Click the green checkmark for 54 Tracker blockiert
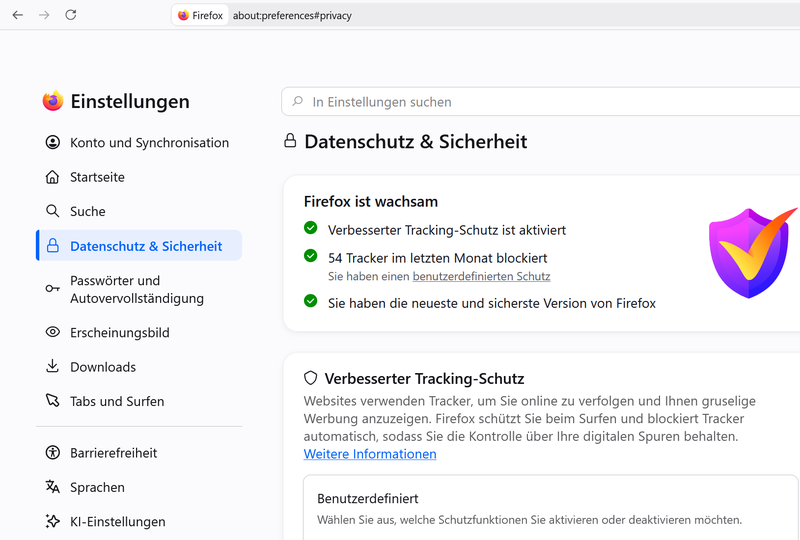800x540 pixels. pyautogui.click(x=310, y=255)
